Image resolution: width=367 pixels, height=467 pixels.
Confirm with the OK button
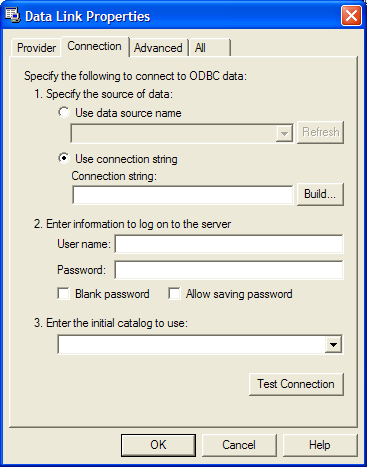(158, 445)
